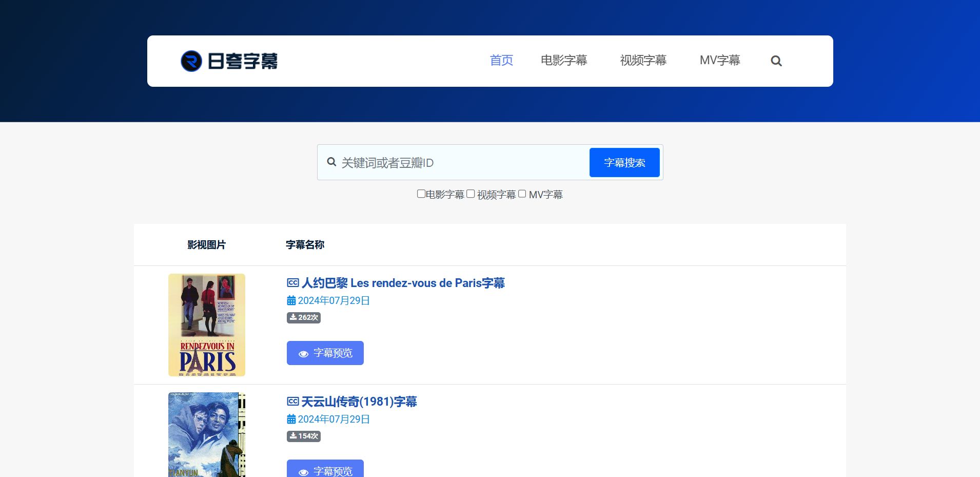Switch to 视频字幕 in navigation
The height and width of the screenshot is (477, 980).
click(643, 61)
